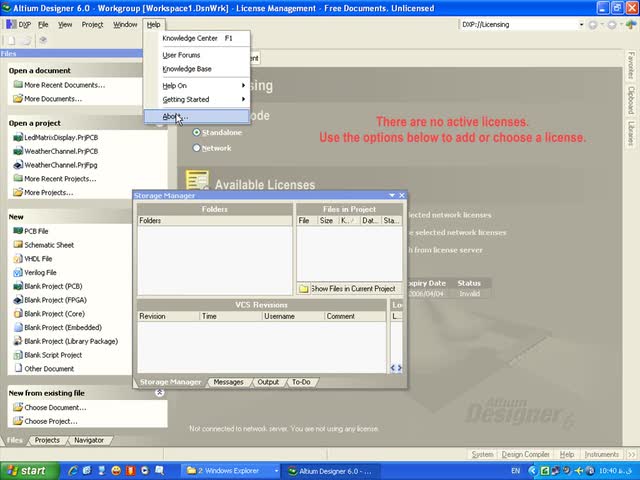The height and width of the screenshot is (480, 640).
Task: Open the forward button history dropdown arrow
Action: point(620,25)
